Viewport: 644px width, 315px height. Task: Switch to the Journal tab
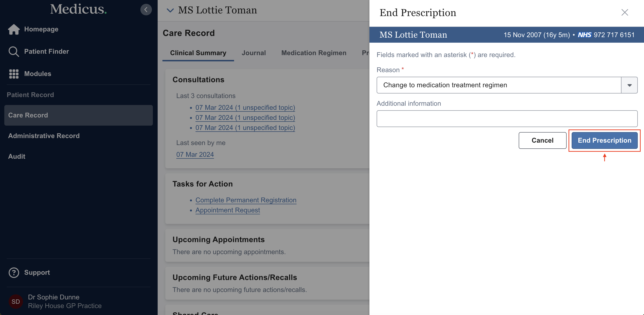click(x=253, y=53)
